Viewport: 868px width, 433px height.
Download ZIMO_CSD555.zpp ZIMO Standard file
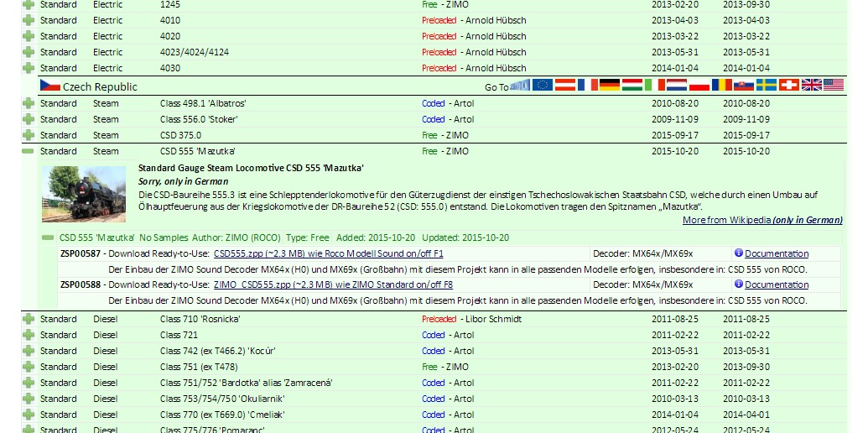tap(333, 284)
